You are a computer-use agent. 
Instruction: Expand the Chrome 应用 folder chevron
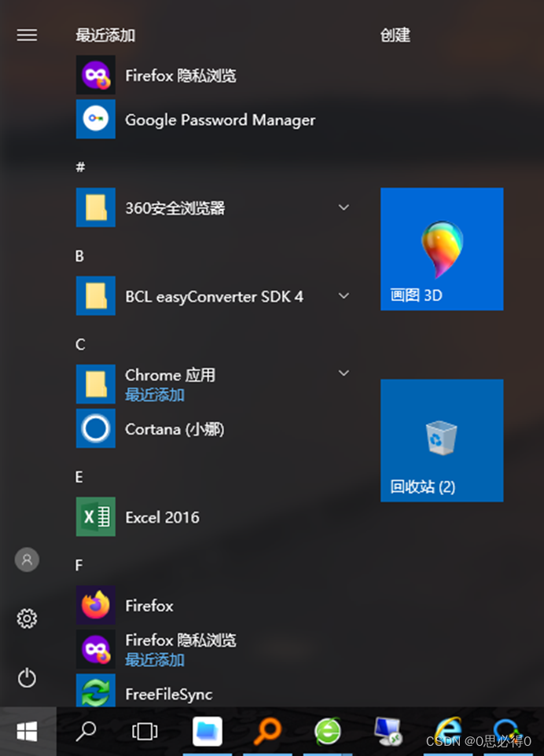[x=344, y=373]
